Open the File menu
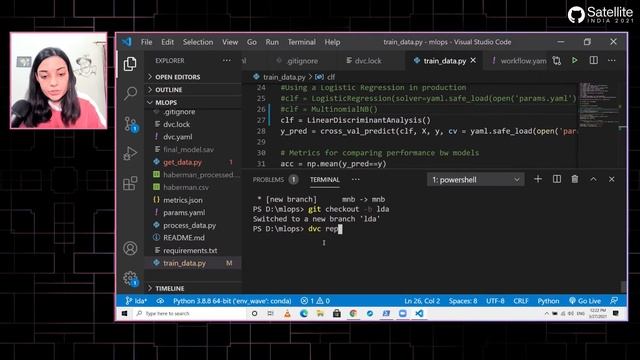640x360 pixels. pyautogui.click(x=147, y=42)
